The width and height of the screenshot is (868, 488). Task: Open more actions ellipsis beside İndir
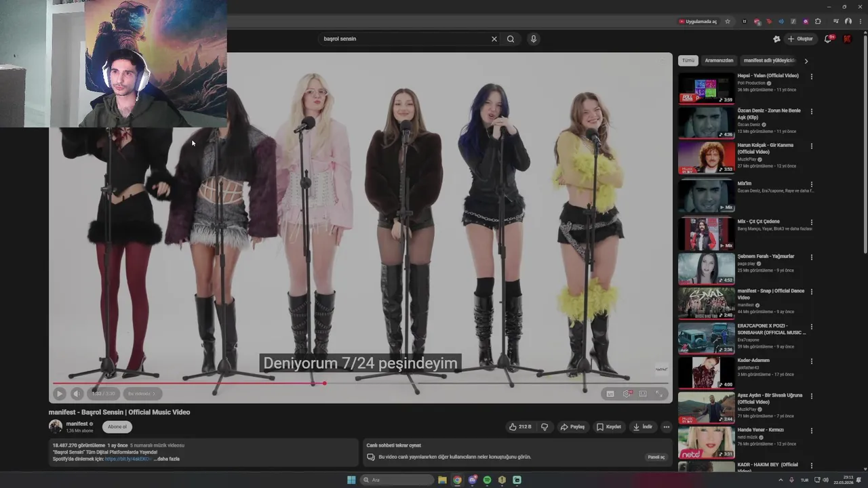(x=666, y=427)
